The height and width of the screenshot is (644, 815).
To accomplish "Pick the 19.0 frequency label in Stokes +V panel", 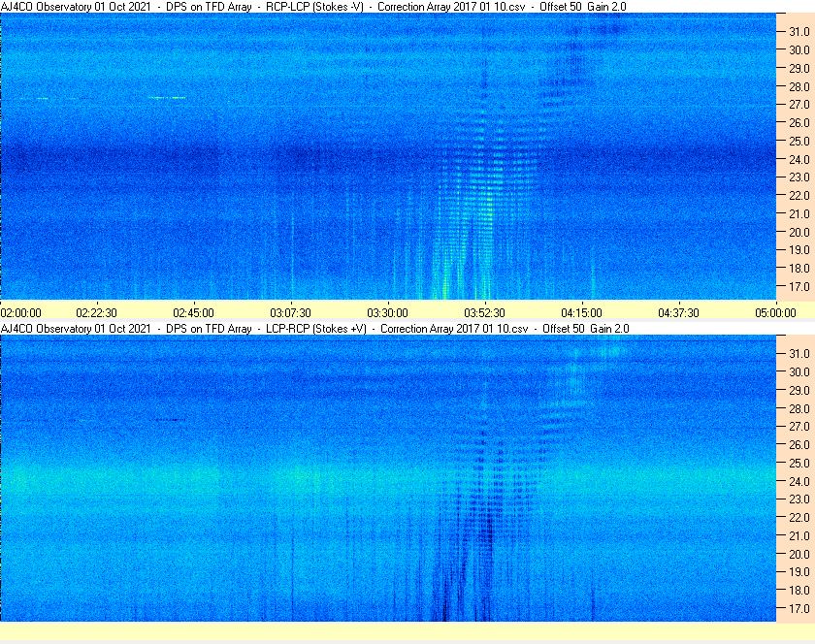I will (x=799, y=572).
